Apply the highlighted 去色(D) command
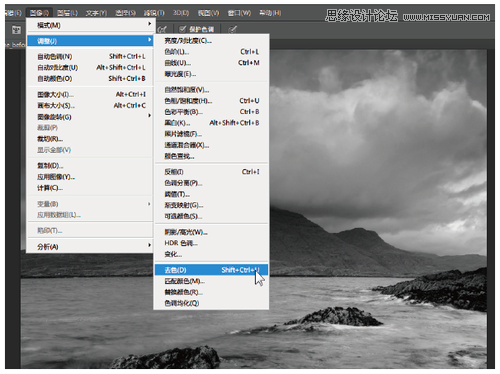500x374 pixels. (x=211, y=270)
